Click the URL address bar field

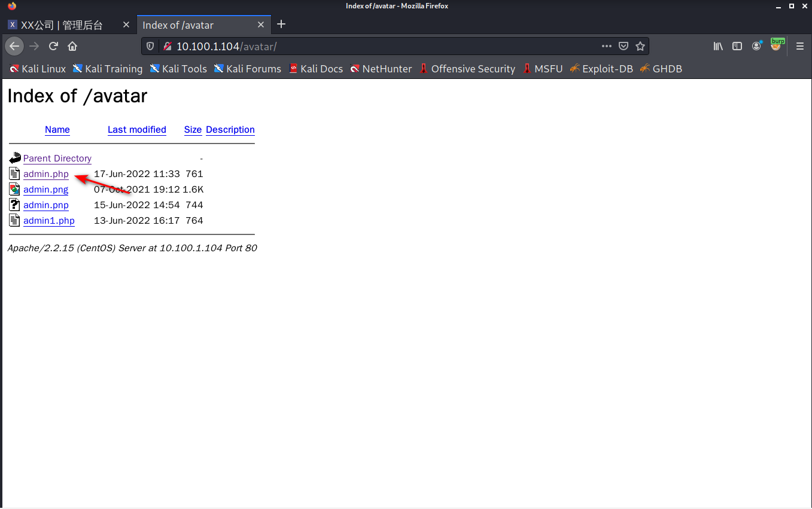[383, 46]
